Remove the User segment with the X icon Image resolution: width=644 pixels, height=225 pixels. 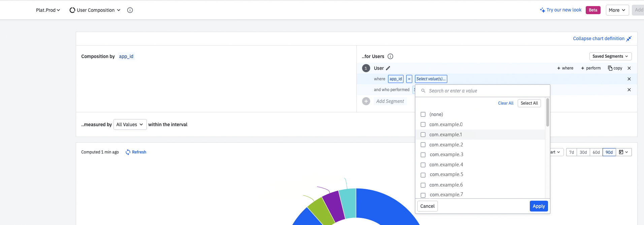(x=629, y=68)
